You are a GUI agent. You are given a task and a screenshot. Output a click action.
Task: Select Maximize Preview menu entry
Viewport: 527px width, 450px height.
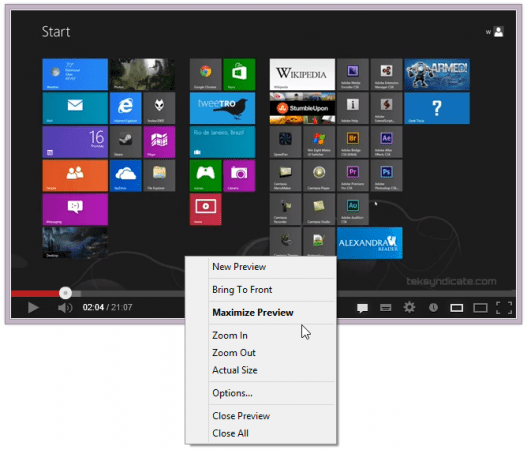pyautogui.click(x=253, y=313)
